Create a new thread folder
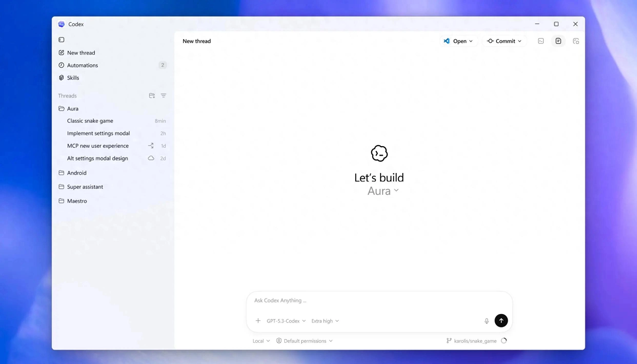Screen dimensions: 637x364 pyautogui.click(x=152, y=95)
